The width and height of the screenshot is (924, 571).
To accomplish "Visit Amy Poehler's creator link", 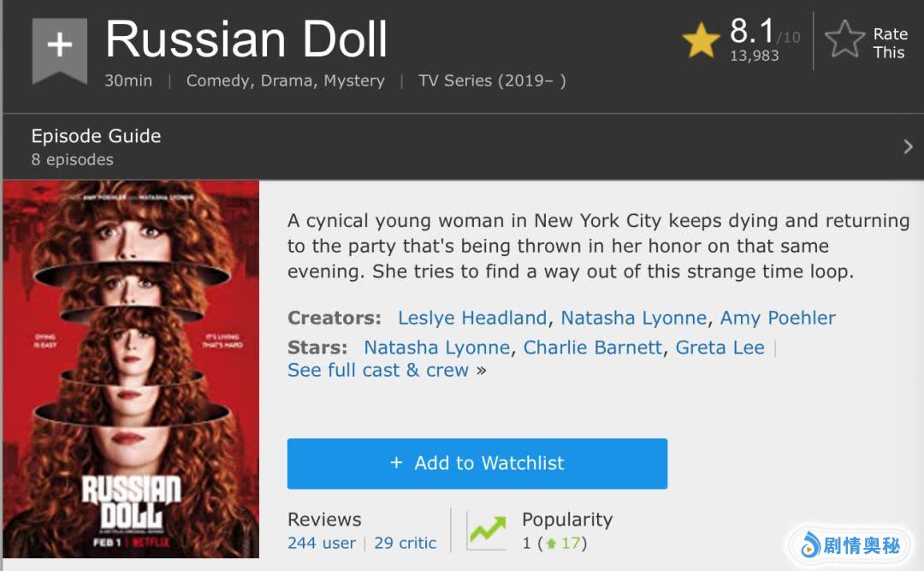I will [778, 318].
